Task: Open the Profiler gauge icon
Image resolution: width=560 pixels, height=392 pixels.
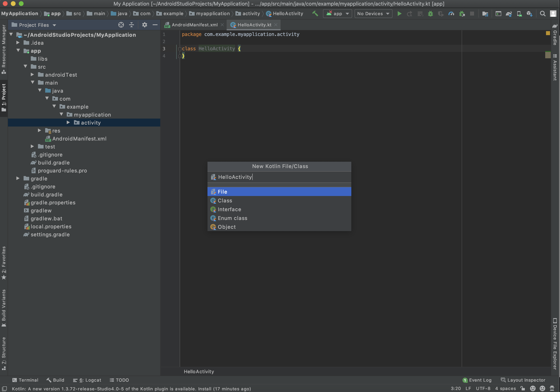Action: [451, 14]
